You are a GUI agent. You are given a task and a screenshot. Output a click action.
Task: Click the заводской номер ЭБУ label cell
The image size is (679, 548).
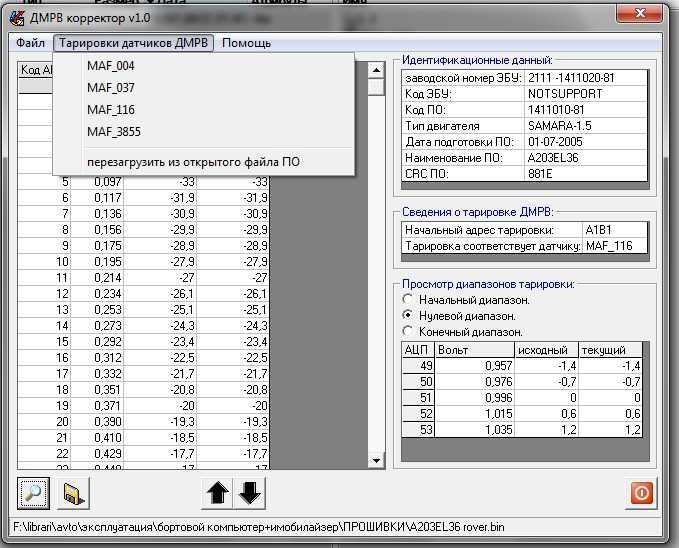(463, 78)
